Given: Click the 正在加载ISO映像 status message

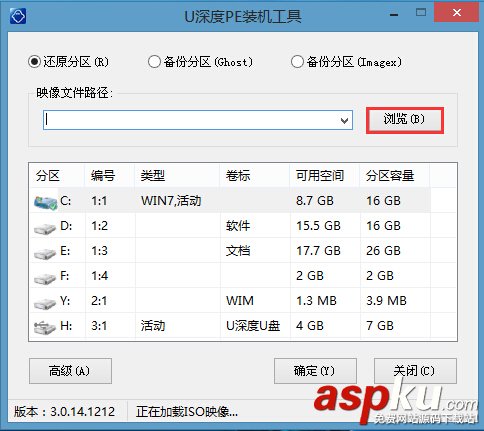Looking at the screenshot, I should pyautogui.click(x=187, y=412).
